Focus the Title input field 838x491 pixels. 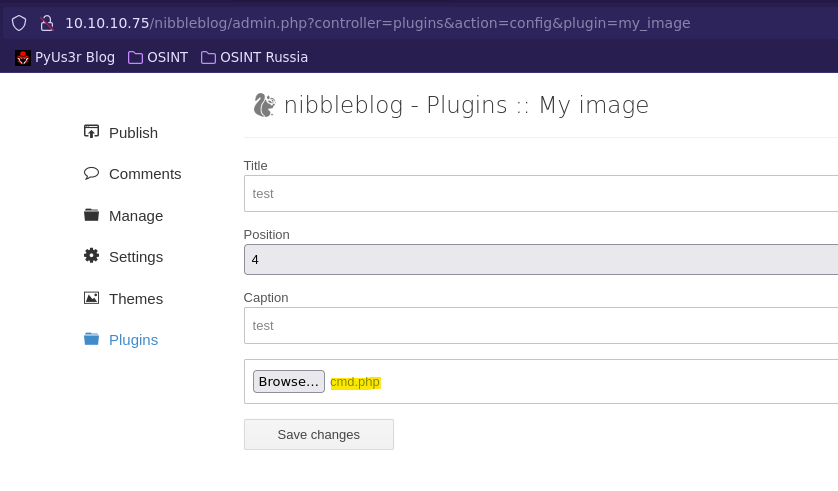541,193
